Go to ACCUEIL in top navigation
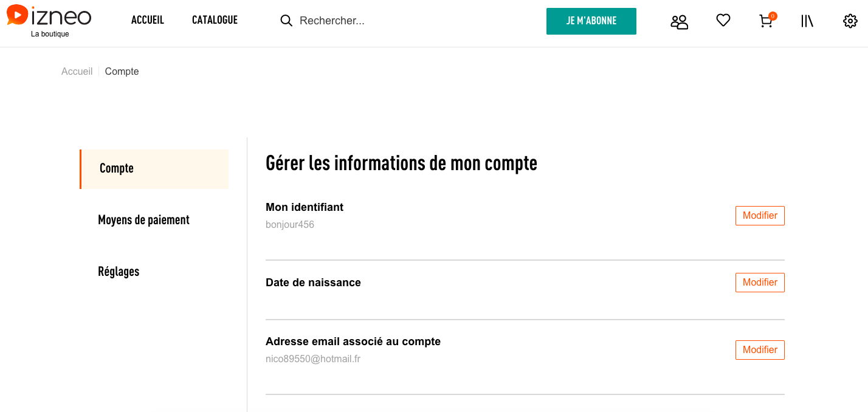The height and width of the screenshot is (412, 868). point(148,20)
